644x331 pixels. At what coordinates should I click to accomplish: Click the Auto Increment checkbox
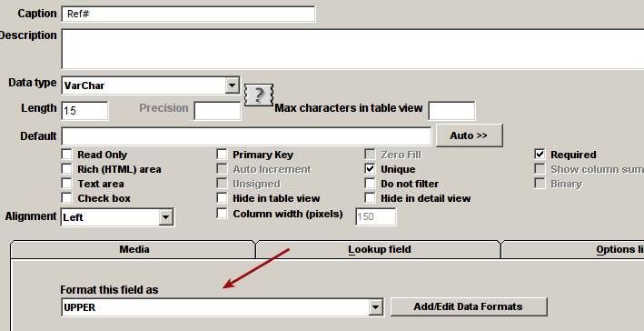pyautogui.click(x=222, y=168)
